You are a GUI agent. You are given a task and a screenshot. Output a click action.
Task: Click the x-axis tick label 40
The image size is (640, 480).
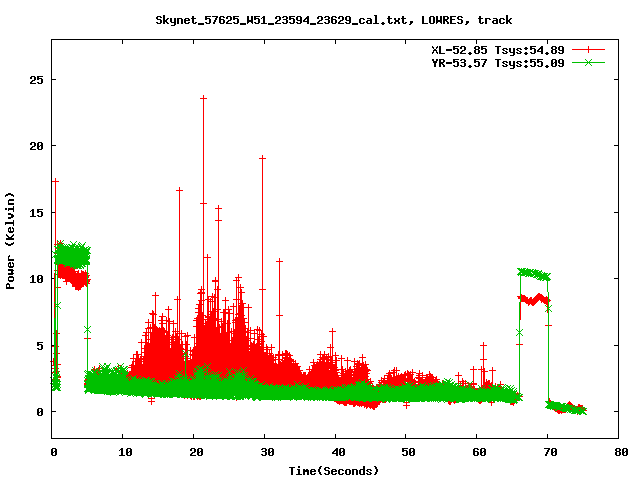pyautogui.click(x=338, y=452)
